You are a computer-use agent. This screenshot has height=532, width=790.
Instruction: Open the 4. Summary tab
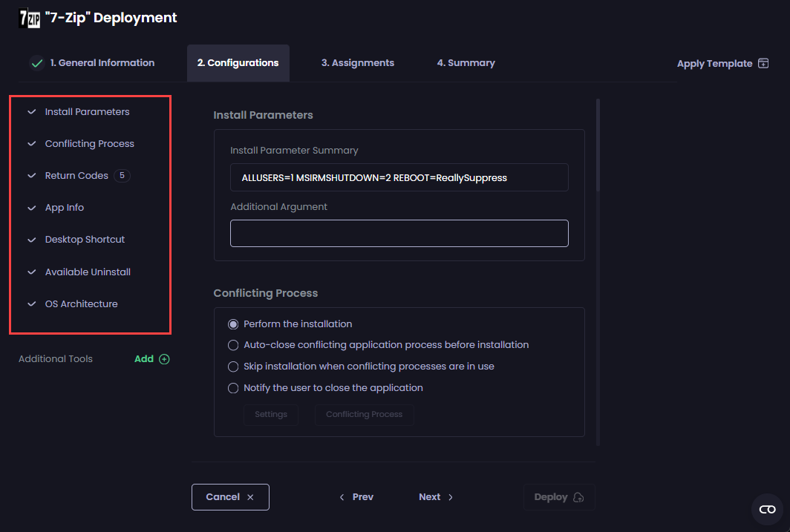point(466,63)
